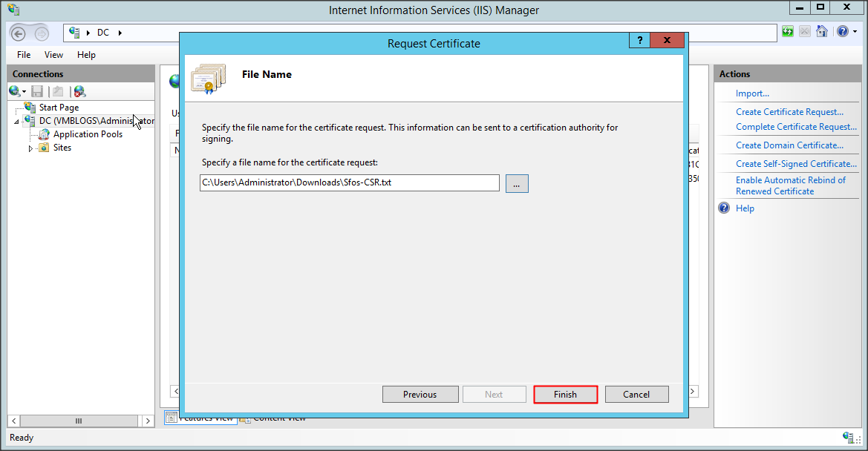Select Start Page in Connections tree
This screenshot has width=868, height=451.
59,108
